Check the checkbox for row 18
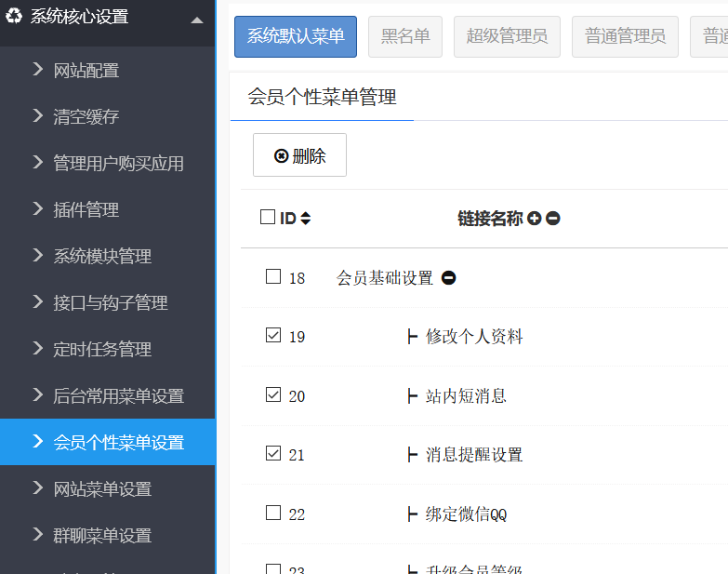The image size is (728, 574). coord(273,276)
